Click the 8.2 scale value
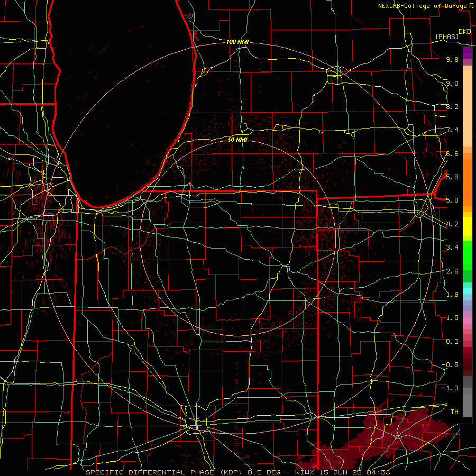 (x=452, y=106)
